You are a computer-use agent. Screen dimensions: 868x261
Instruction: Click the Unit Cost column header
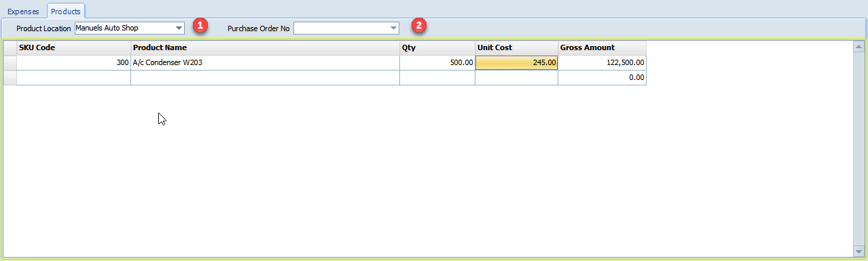517,47
